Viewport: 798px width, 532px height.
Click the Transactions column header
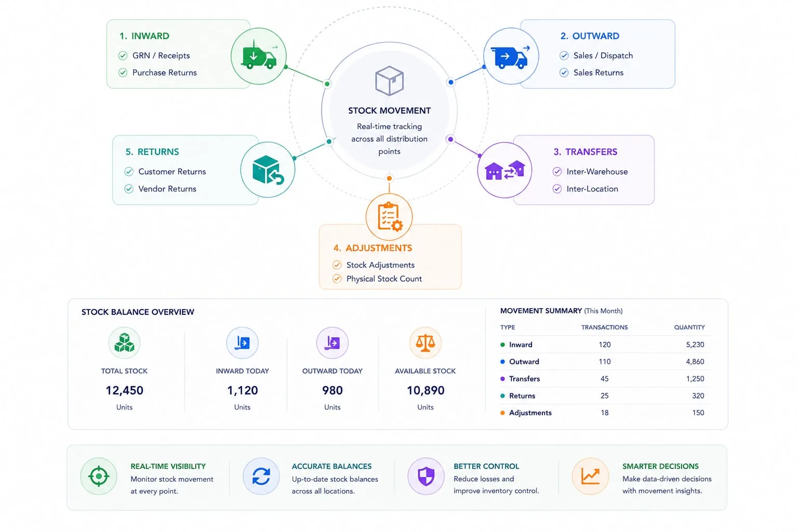point(604,327)
